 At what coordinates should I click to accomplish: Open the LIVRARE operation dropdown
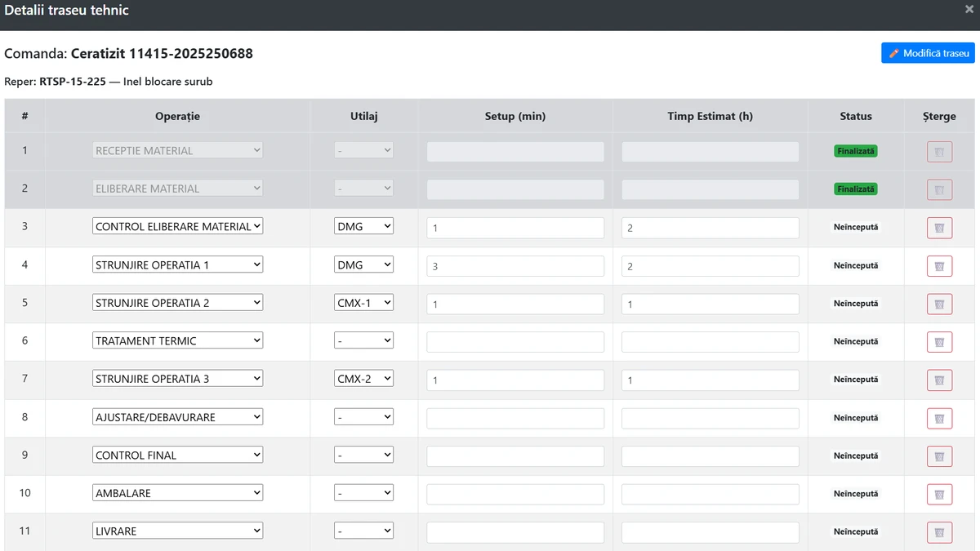point(177,531)
